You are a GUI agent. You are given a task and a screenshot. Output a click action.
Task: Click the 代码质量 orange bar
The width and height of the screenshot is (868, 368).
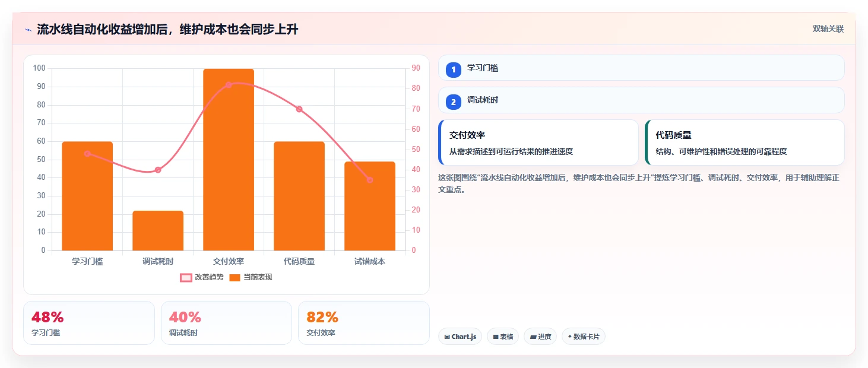coord(299,196)
